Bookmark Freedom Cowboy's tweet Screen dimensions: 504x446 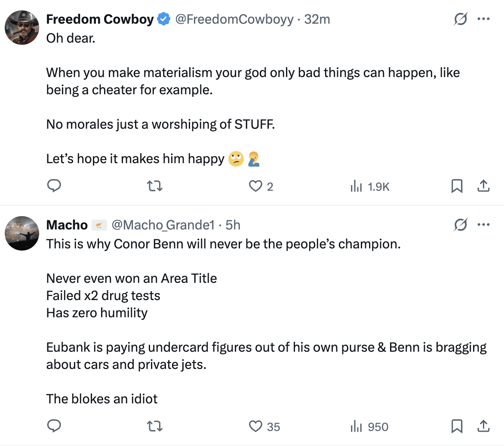tap(457, 186)
